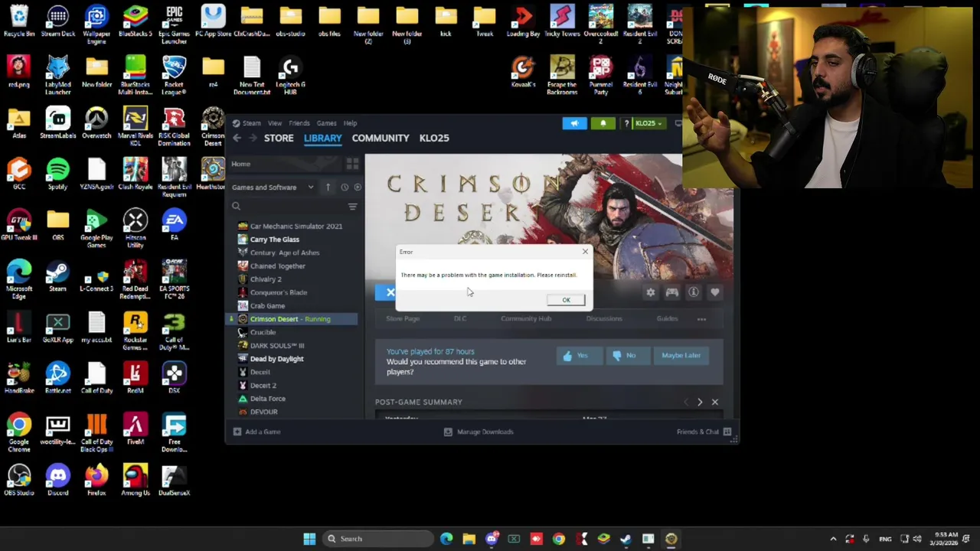Select the Epic Games Launcher desktop icon
The image size is (980, 551).
174,24
